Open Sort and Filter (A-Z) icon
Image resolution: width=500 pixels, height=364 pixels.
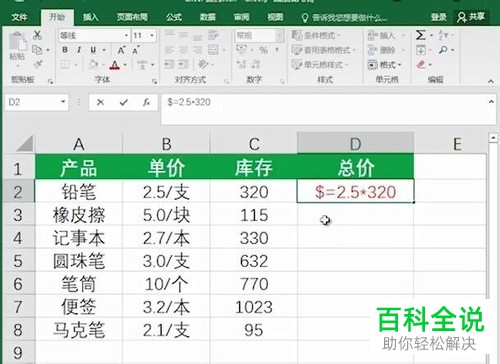point(443,35)
